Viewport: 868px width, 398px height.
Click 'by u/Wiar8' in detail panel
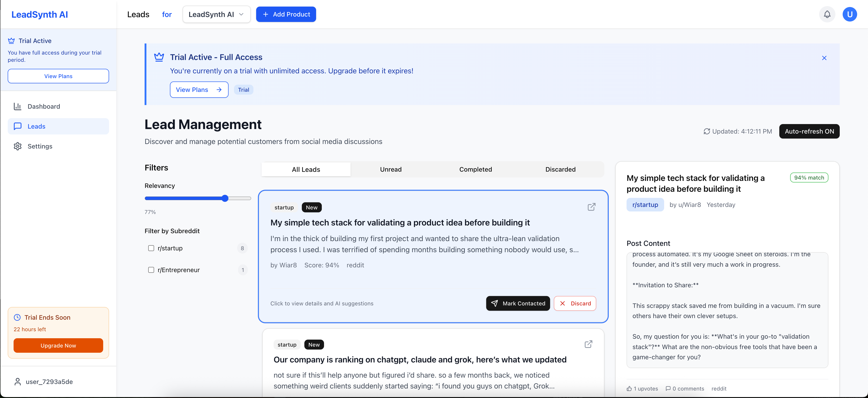pyautogui.click(x=685, y=205)
